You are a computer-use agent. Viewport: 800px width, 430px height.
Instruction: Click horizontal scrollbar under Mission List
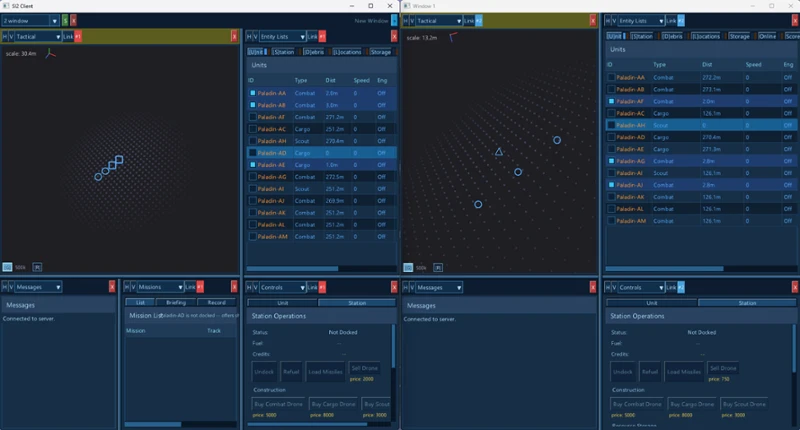(x=153, y=424)
